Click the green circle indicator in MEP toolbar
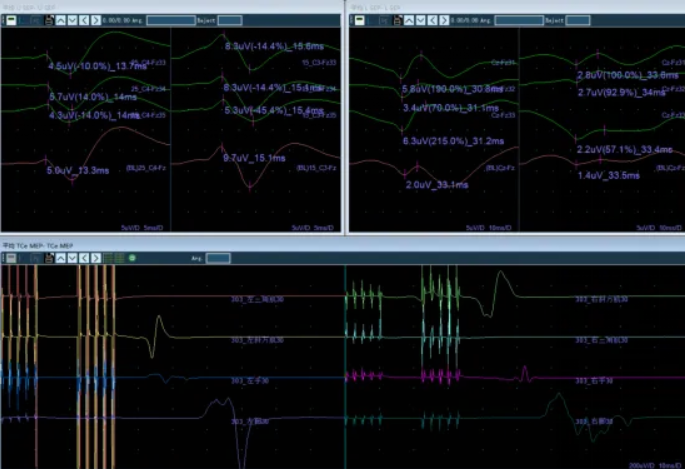Screen dimensions: 685x469 (x=132, y=258)
